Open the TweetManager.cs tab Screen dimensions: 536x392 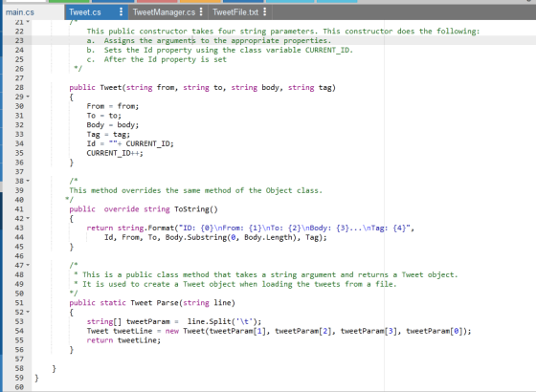coord(164,12)
